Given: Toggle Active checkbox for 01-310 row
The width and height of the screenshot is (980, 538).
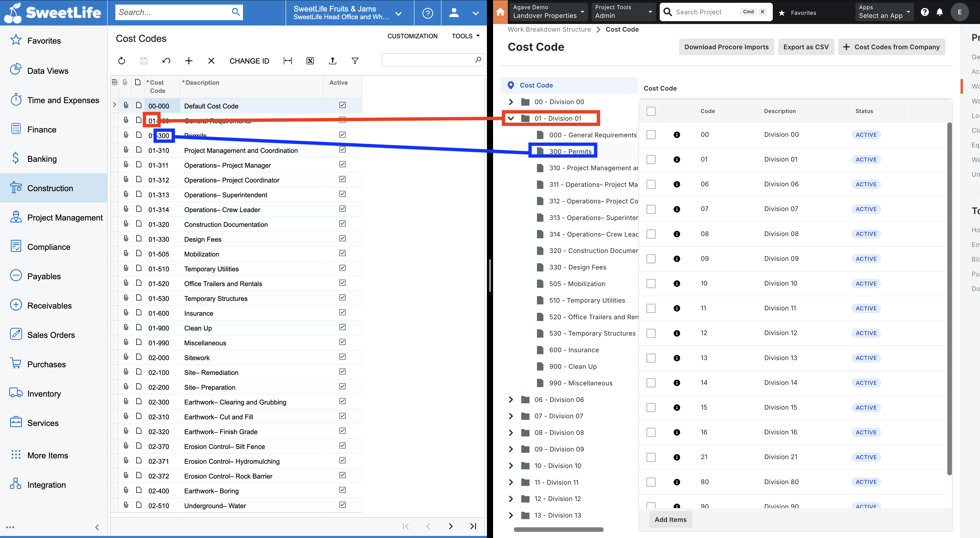Looking at the screenshot, I should (342, 150).
